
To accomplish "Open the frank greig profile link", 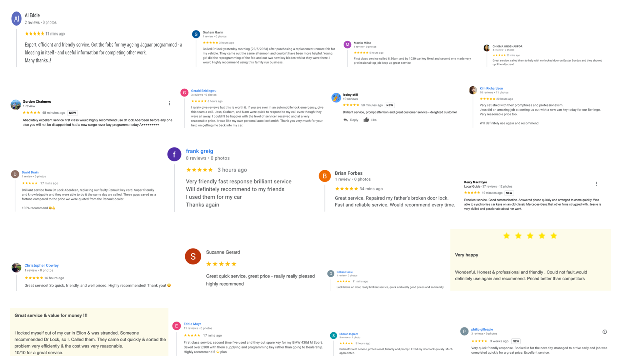I will tap(199, 151).
